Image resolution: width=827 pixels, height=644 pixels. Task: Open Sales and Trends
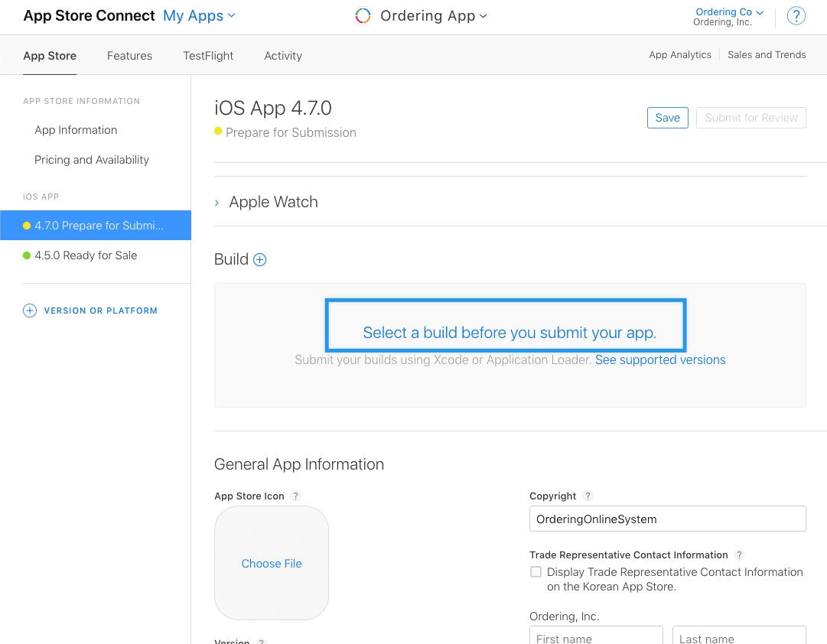(767, 55)
